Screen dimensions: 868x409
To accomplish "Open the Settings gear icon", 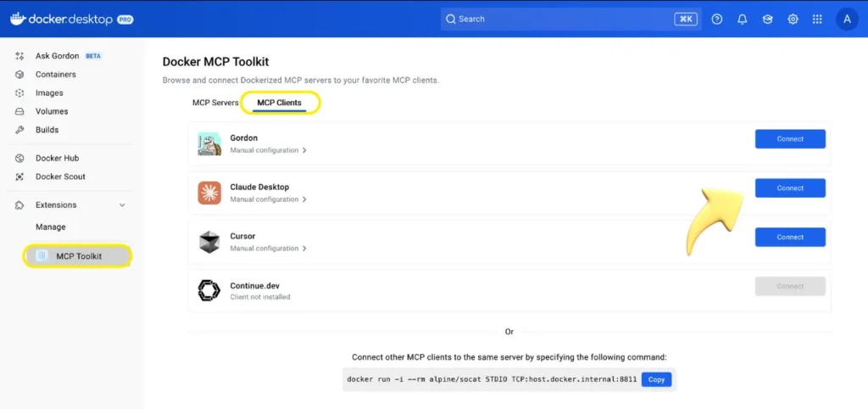I will pyautogui.click(x=793, y=19).
